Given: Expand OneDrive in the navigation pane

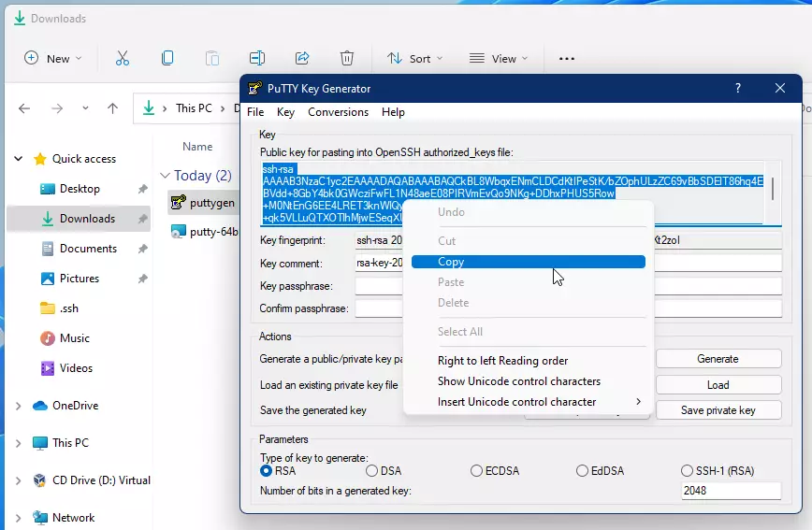Looking at the screenshot, I should 19,406.
